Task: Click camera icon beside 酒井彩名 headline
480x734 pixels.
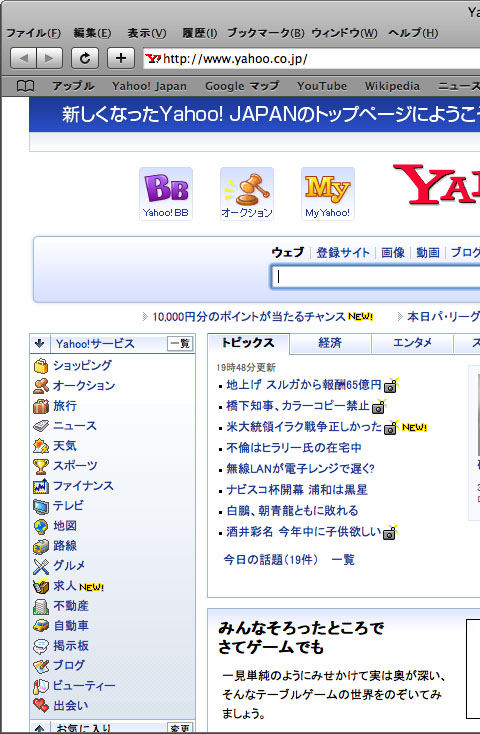Action: coord(390,533)
